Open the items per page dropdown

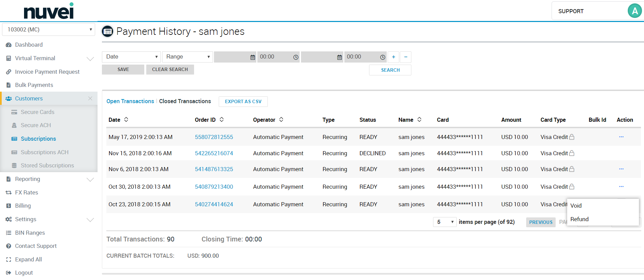445,222
